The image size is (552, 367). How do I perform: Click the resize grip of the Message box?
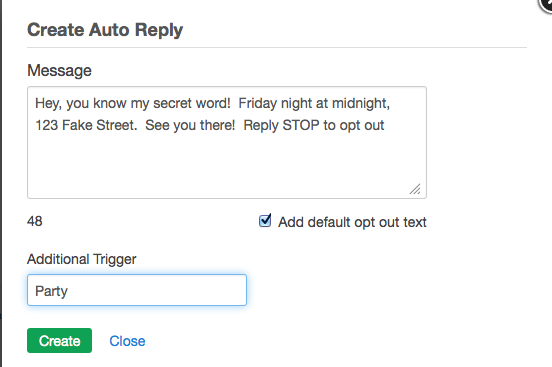415,189
